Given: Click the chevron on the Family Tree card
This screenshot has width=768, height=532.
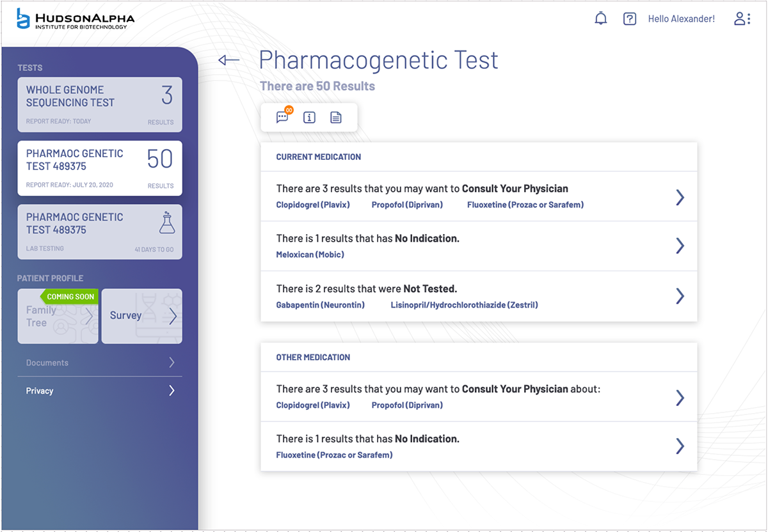Looking at the screenshot, I should (x=90, y=316).
